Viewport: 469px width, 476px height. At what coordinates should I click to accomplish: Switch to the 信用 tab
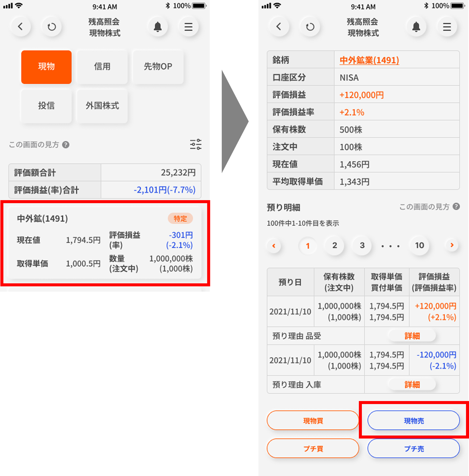[102, 67]
